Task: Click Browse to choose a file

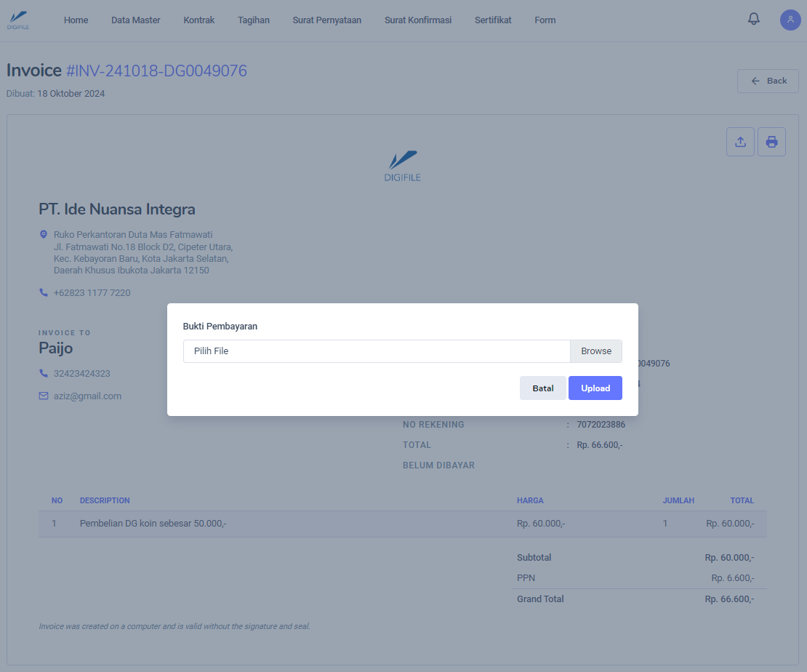Action: 595,351
